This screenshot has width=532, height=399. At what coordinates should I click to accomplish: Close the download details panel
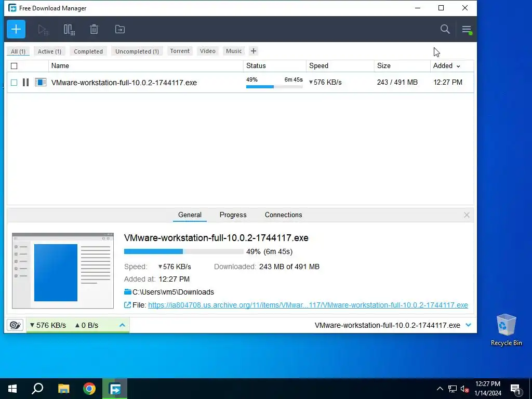pos(467,215)
